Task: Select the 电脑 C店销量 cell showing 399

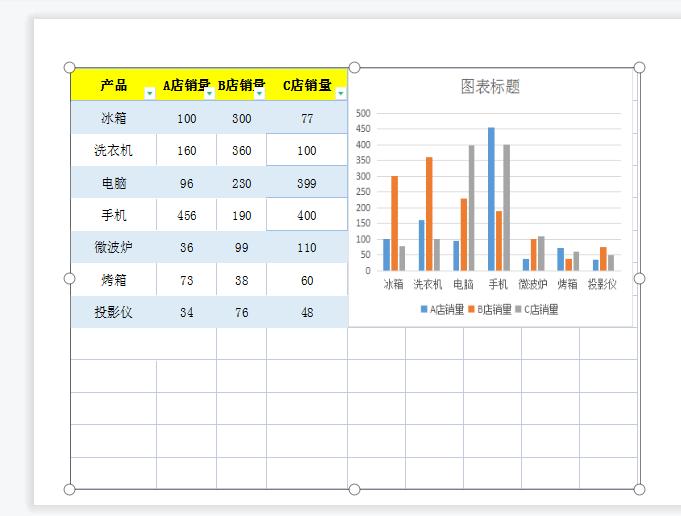Action: tap(306, 183)
